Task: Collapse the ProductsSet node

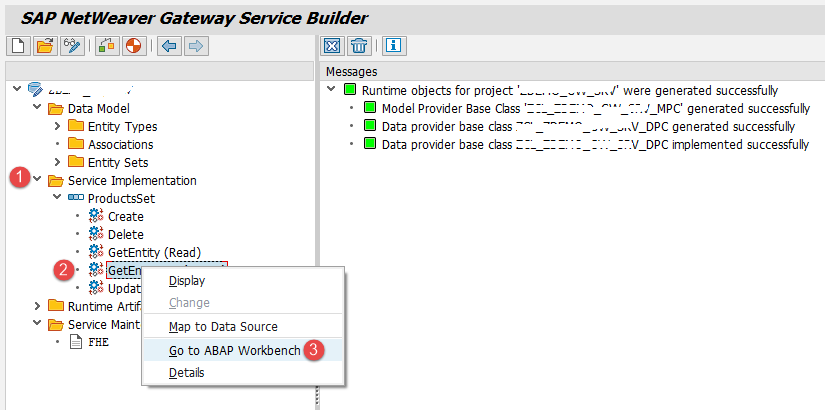Action: pos(57,197)
